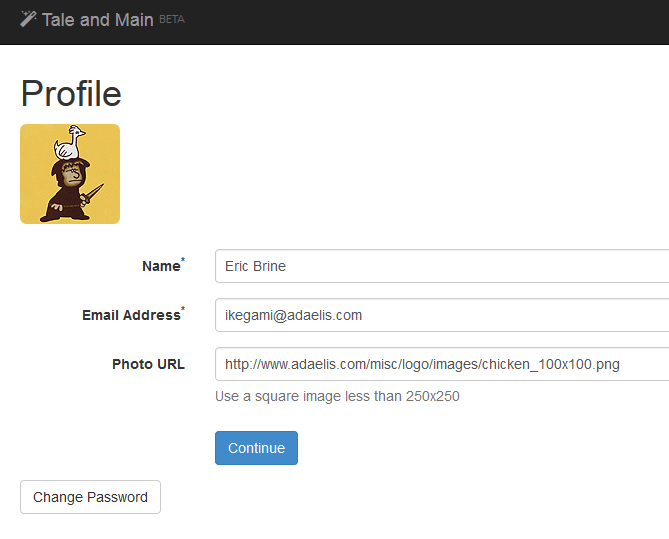The height and width of the screenshot is (539, 669).
Task: Open the Tale and Main home link
Action: [x=98, y=19]
